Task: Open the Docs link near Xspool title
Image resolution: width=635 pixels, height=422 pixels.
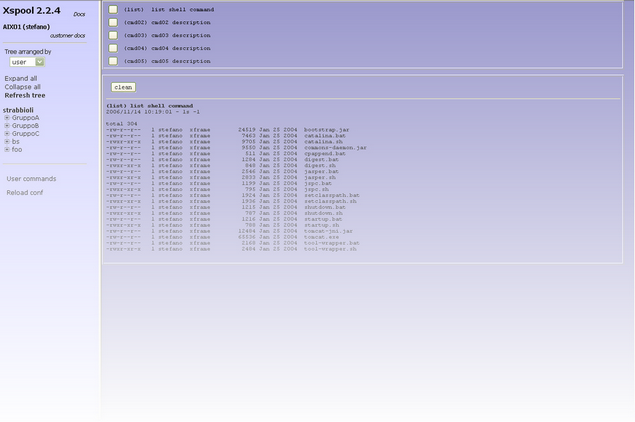Action: point(79,14)
